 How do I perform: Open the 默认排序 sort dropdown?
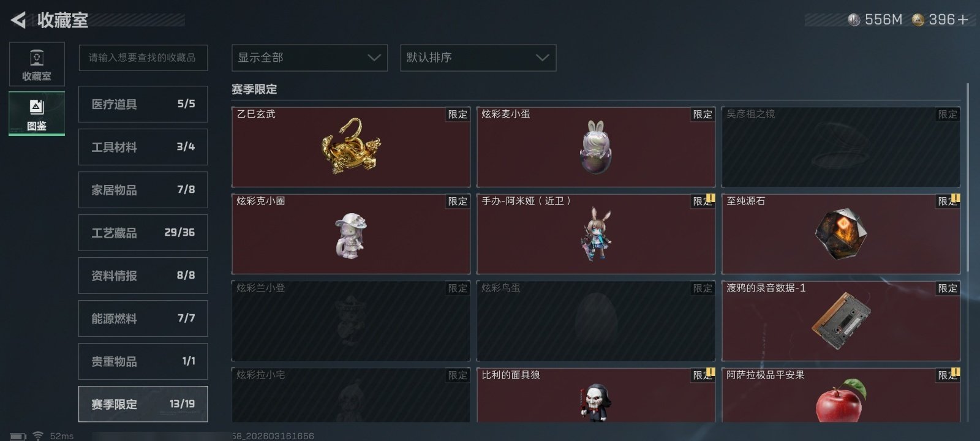click(478, 58)
